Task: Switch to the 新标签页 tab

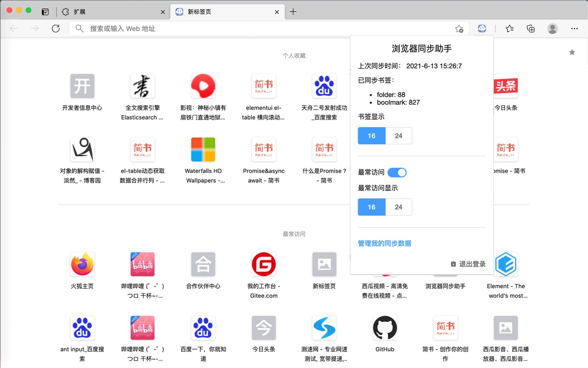Action: [228, 12]
